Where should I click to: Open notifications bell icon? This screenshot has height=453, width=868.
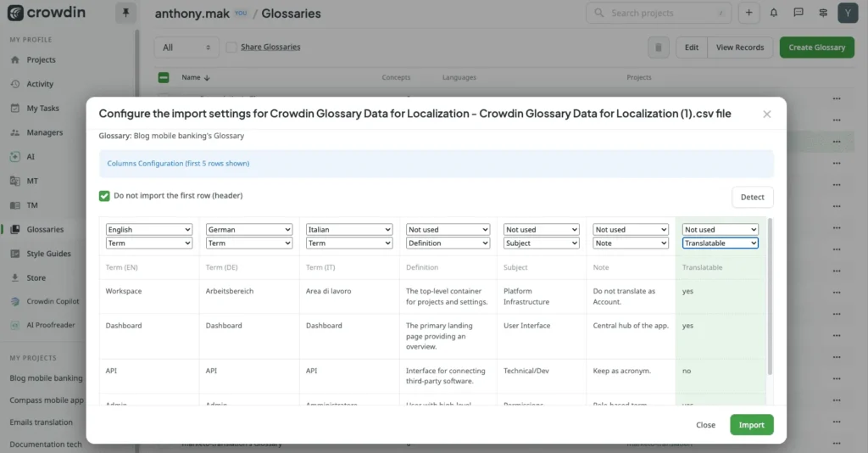click(x=773, y=13)
